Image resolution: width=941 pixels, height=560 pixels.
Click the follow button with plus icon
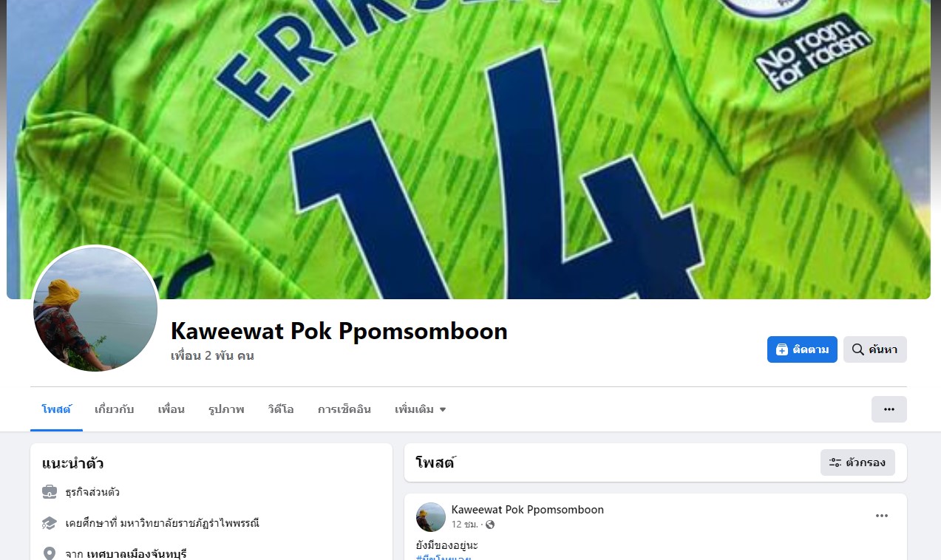[x=802, y=349]
